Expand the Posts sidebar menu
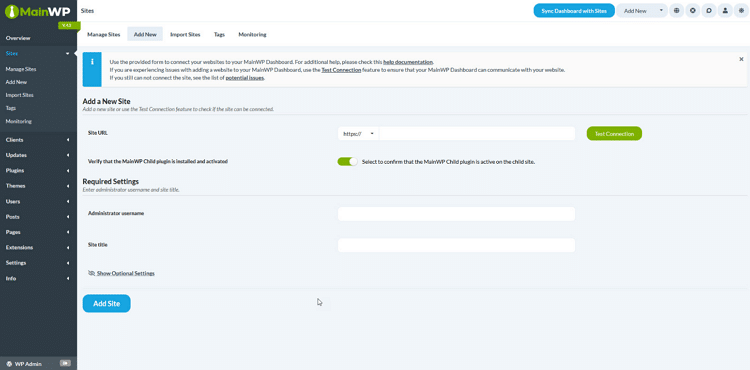Viewport: 750px width, 370px height. click(68, 217)
